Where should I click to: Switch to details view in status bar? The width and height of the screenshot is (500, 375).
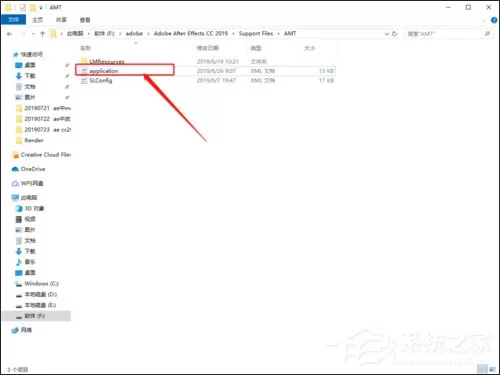pos(482,369)
